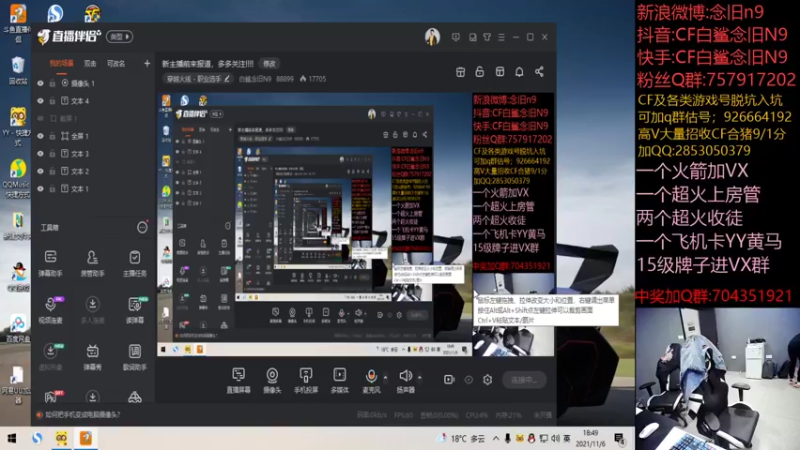
Task: Select 全屏 1 source row
Action: click(92, 136)
